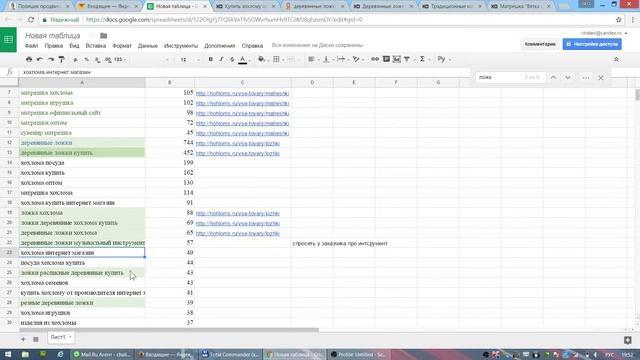
Task: Open Total Commander from taskbar
Action: click(x=230, y=354)
